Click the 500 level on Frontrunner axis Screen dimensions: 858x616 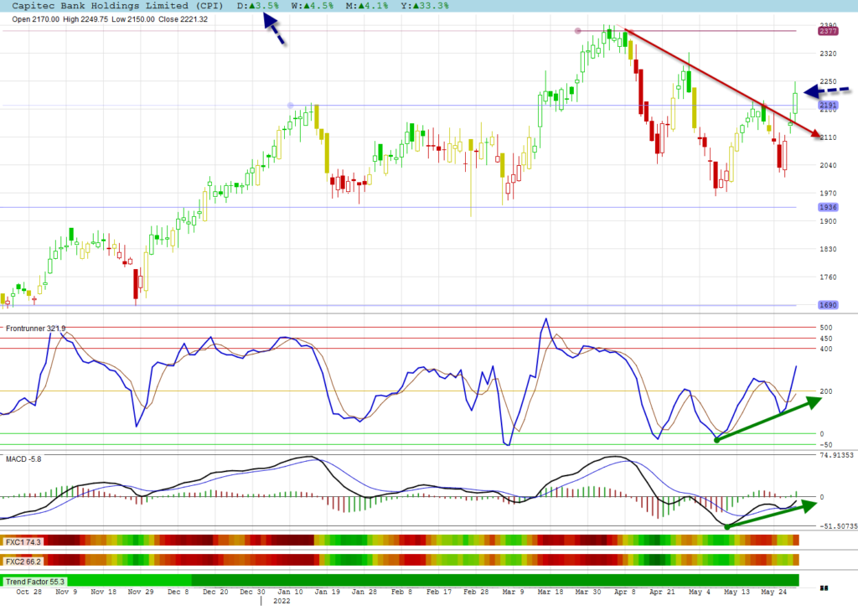(825, 328)
